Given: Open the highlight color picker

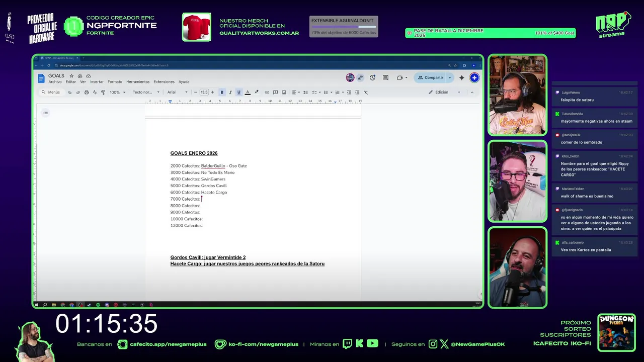Looking at the screenshot, I should coord(257,93).
